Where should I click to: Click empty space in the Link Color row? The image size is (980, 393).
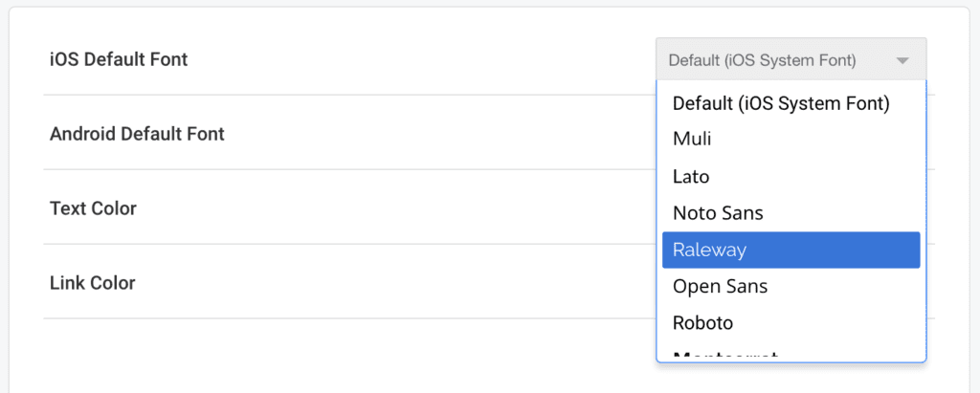[x=431, y=283]
